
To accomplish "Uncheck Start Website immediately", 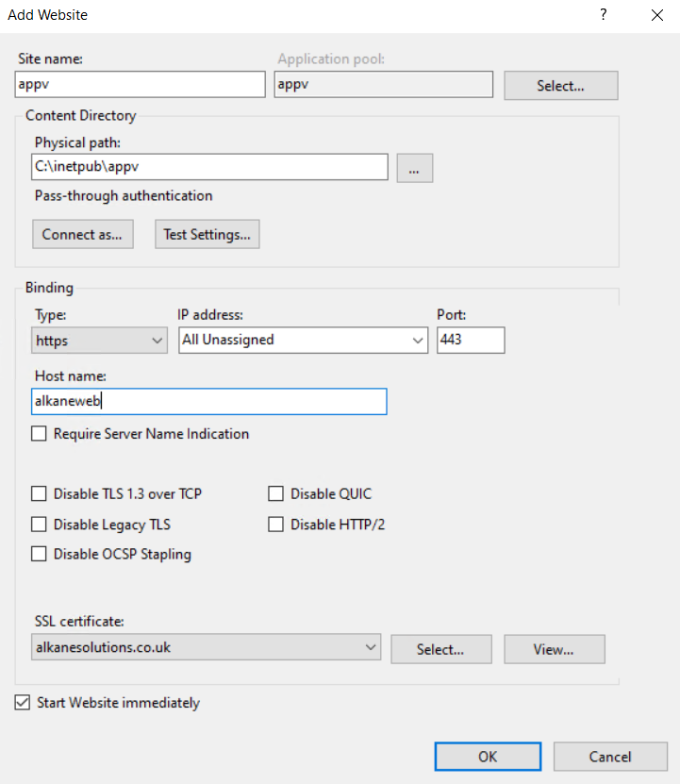I will click(23, 702).
